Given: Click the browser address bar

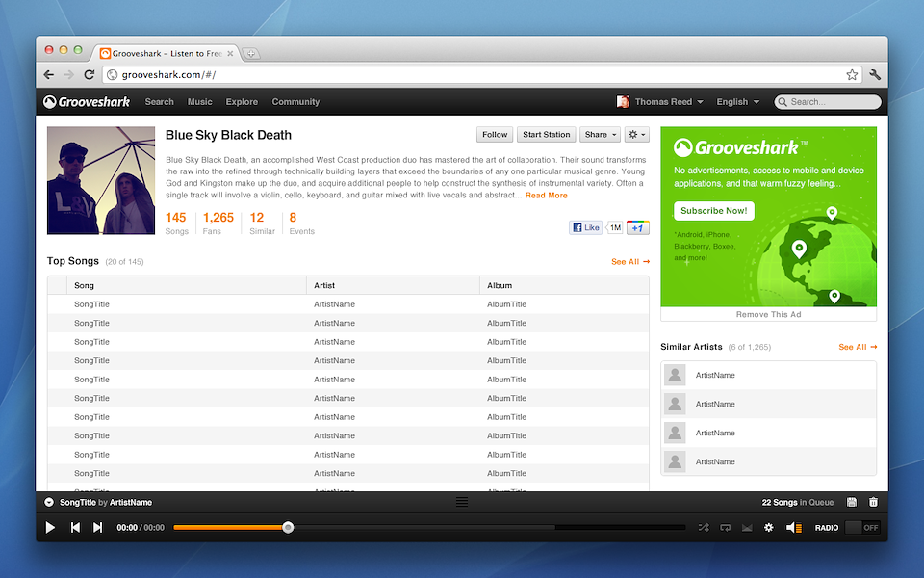Looking at the screenshot, I should click(x=482, y=75).
